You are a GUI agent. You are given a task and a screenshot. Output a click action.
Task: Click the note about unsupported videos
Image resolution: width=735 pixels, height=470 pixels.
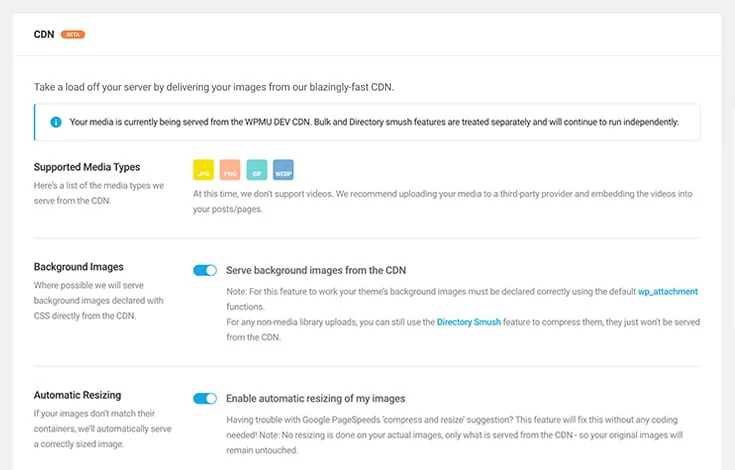coord(442,201)
